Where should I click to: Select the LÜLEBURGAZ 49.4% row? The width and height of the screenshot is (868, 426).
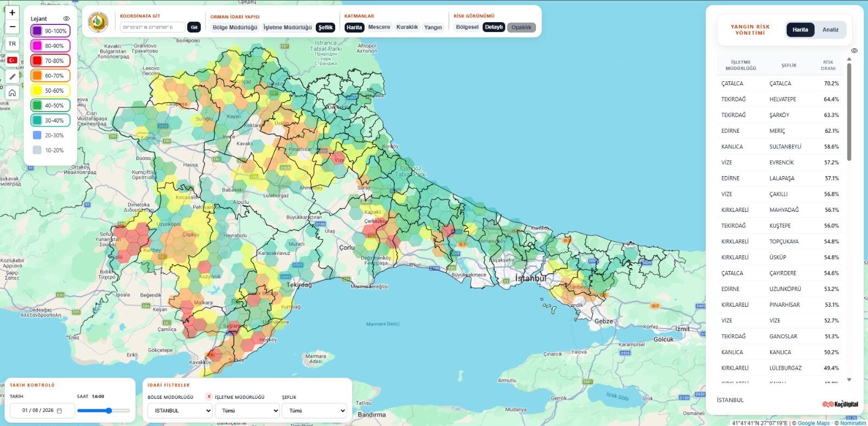[780, 368]
